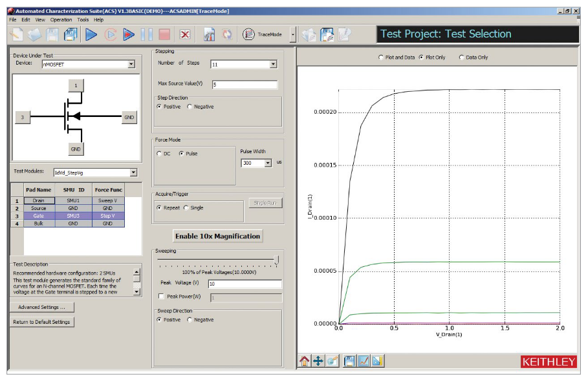Click the info document icon in the toolbar
This screenshot has height=380, width=588.
[345, 34]
